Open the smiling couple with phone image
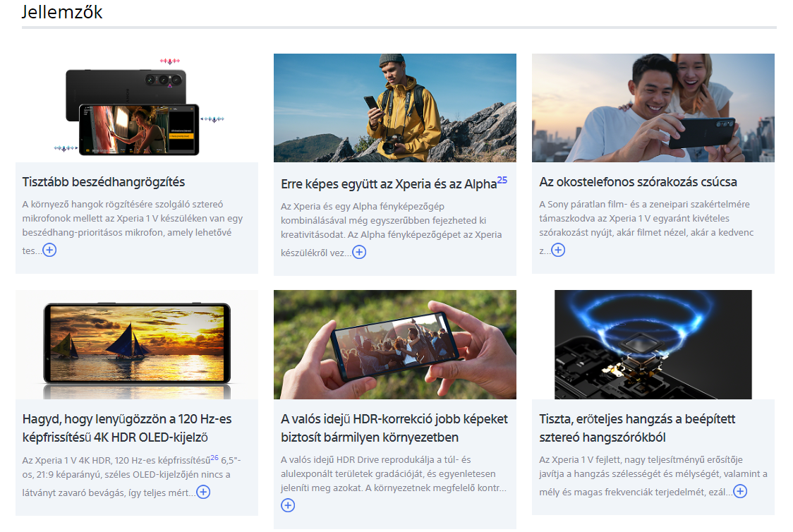 pyautogui.click(x=653, y=108)
